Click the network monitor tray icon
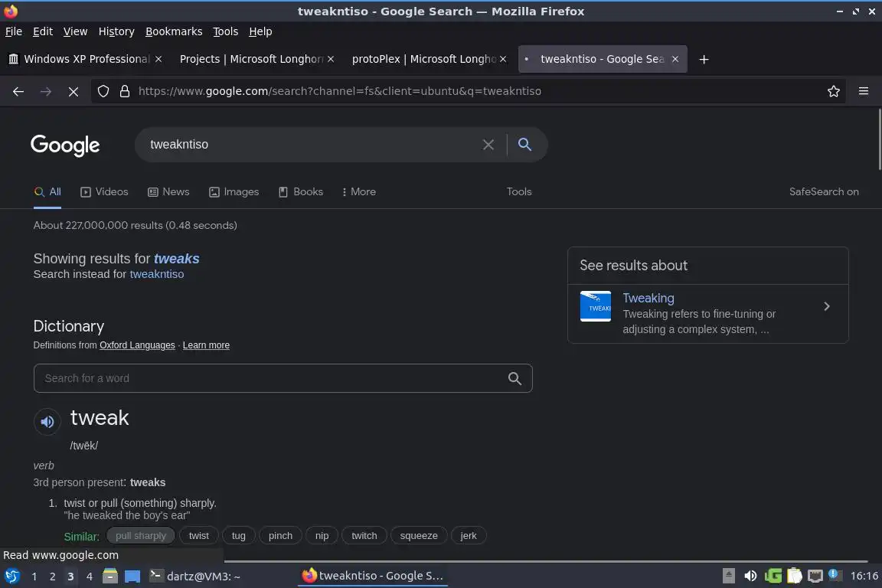 [x=815, y=576]
